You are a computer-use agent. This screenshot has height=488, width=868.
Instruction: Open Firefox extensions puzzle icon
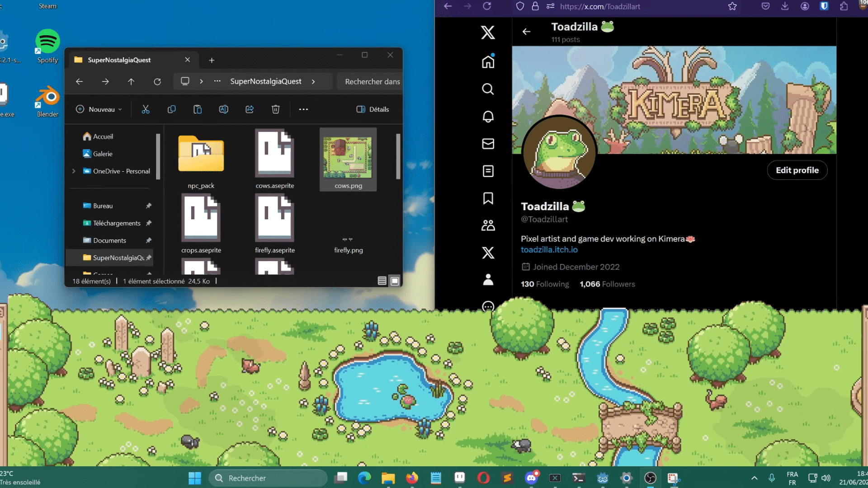pyautogui.click(x=844, y=6)
